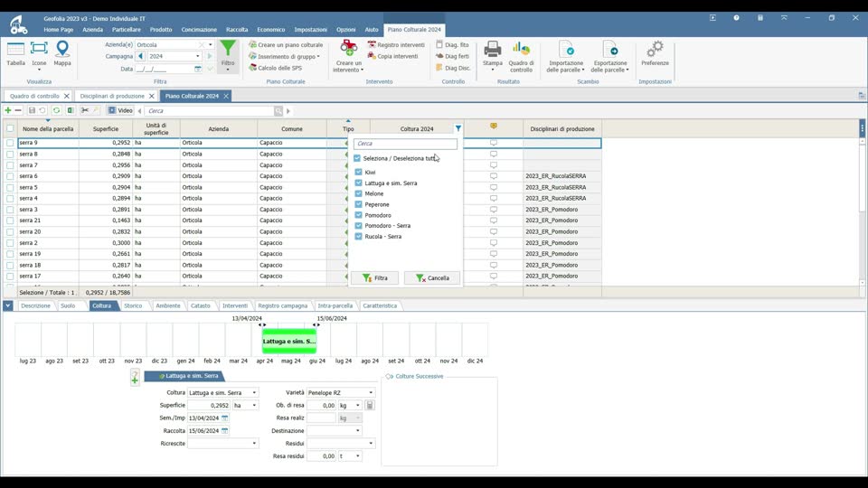This screenshot has height=488, width=868.
Task: Uncheck Rucola - Serra filter option
Action: (358, 236)
